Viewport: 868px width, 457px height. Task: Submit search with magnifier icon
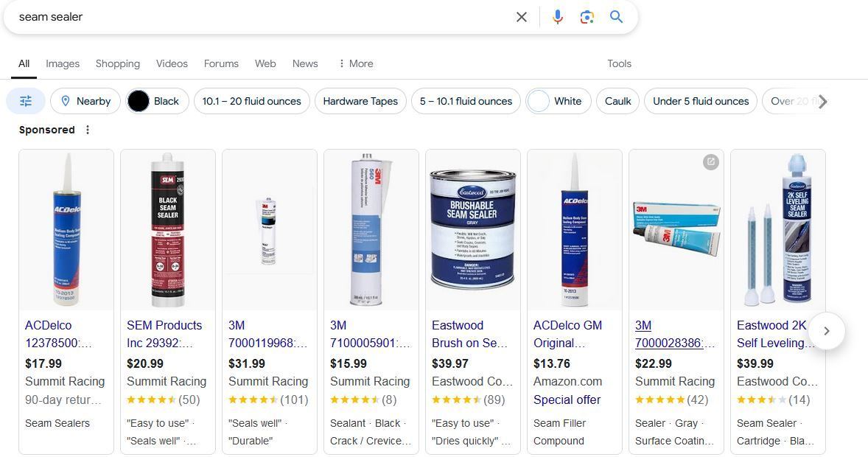pyautogui.click(x=617, y=17)
